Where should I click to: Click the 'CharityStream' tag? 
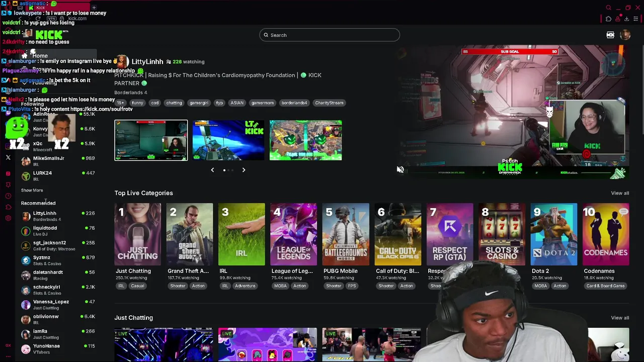329,103
